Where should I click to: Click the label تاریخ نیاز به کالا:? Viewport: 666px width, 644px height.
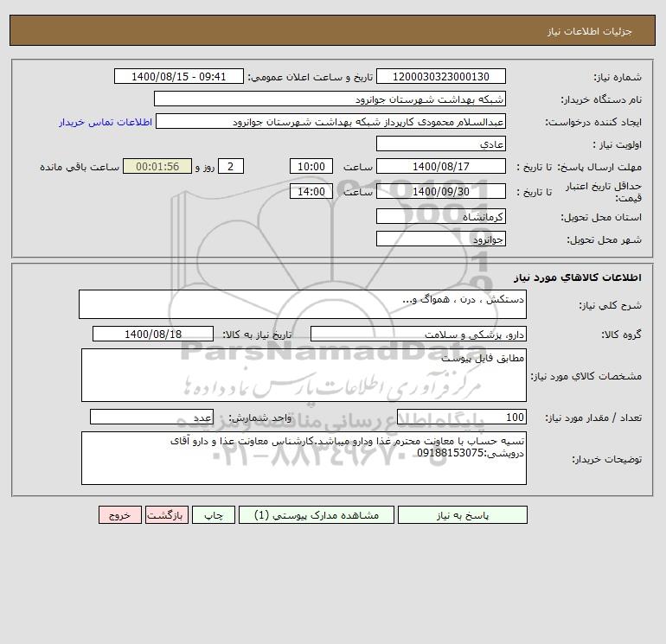pos(257,335)
